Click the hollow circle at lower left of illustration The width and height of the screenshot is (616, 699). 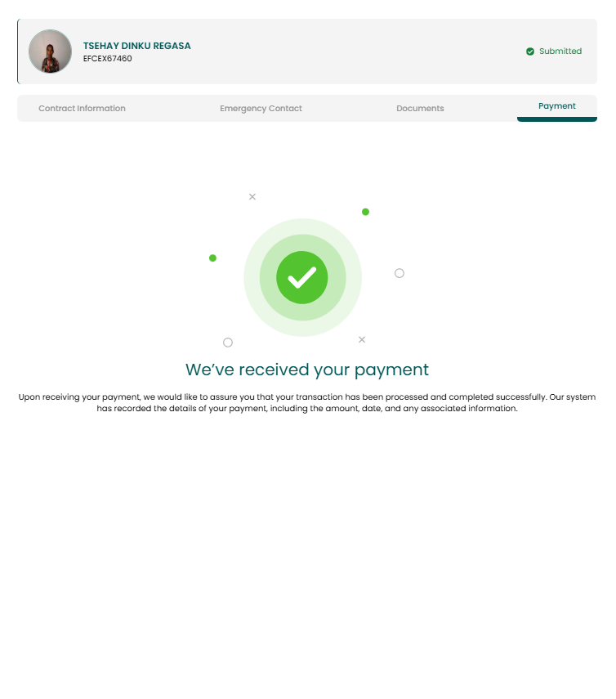tap(228, 343)
